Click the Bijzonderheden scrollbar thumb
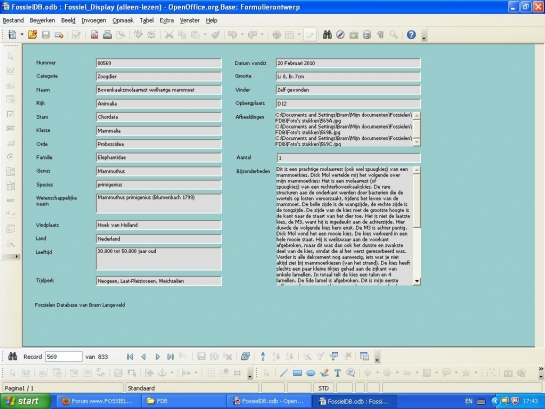This screenshot has width=545, height=409. (417, 201)
